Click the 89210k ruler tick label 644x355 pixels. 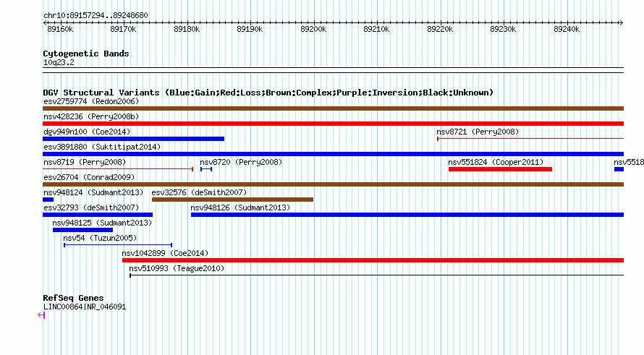[x=376, y=29]
